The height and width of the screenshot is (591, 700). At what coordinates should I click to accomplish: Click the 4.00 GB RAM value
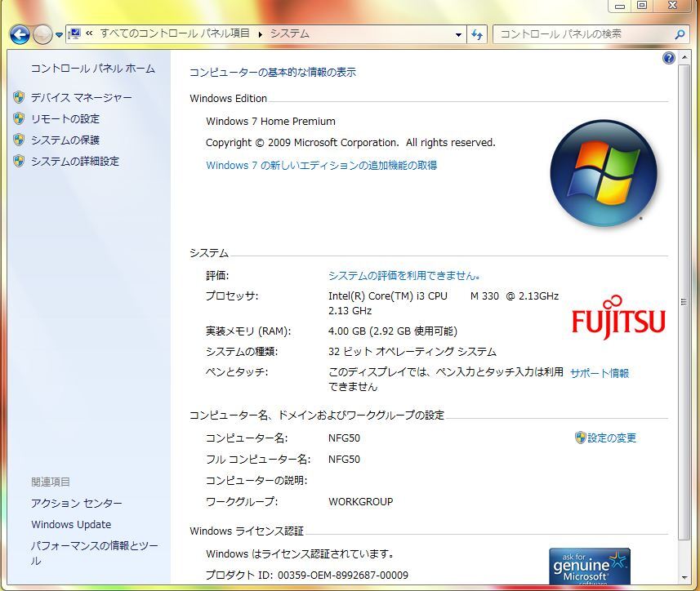point(392,331)
